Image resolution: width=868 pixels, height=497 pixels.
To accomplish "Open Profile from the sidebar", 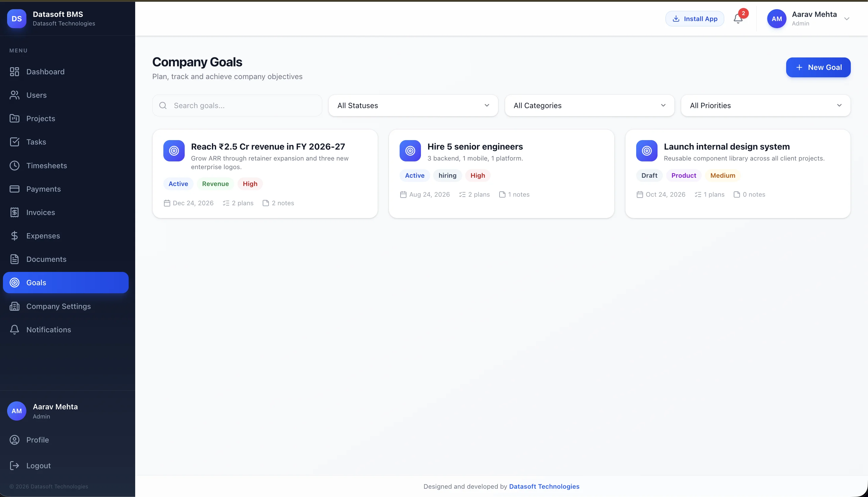I will coord(38,440).
